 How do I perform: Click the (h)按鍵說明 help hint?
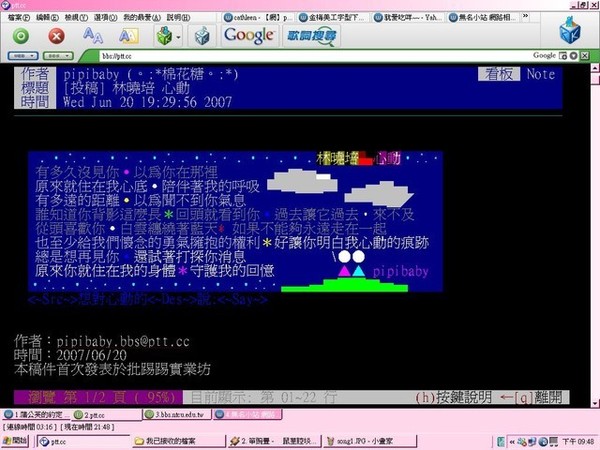(453, 398)
